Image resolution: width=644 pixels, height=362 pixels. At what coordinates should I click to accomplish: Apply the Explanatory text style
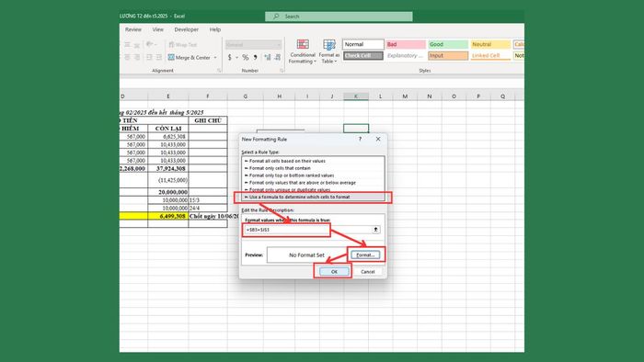pos(406,55)
